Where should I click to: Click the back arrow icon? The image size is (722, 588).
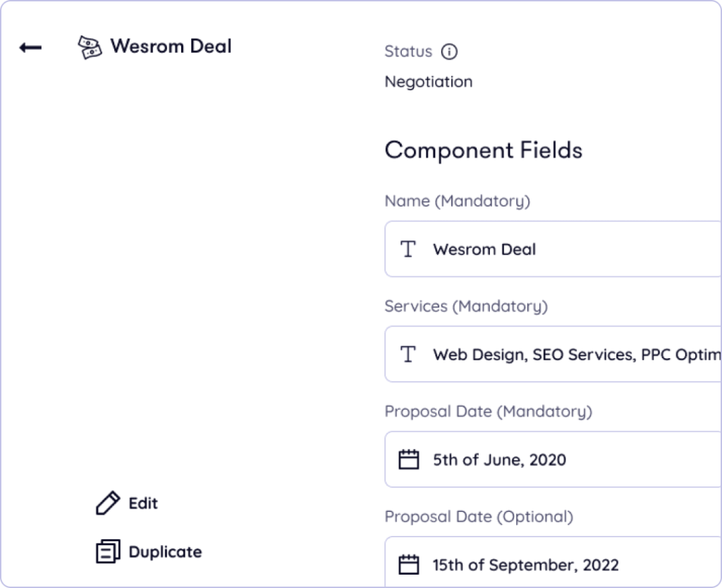tap(30, 48)
